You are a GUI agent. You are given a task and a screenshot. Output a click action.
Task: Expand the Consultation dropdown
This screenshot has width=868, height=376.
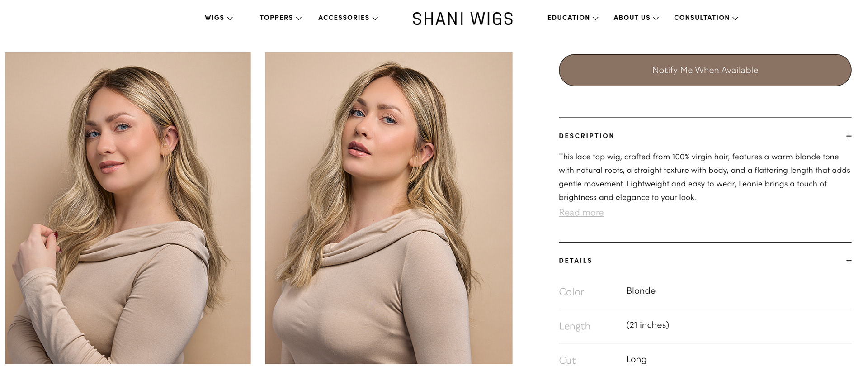tap(706, 18)
